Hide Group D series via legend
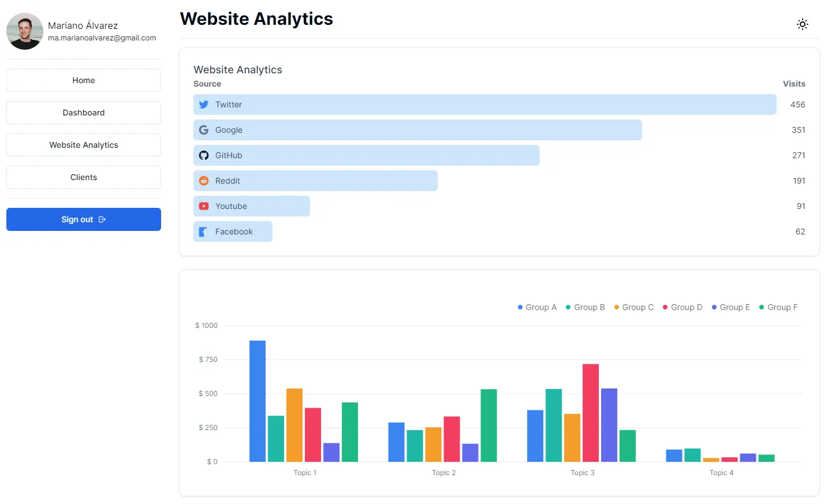This screenshot has width=828, height=504. [x=682, y=307]
